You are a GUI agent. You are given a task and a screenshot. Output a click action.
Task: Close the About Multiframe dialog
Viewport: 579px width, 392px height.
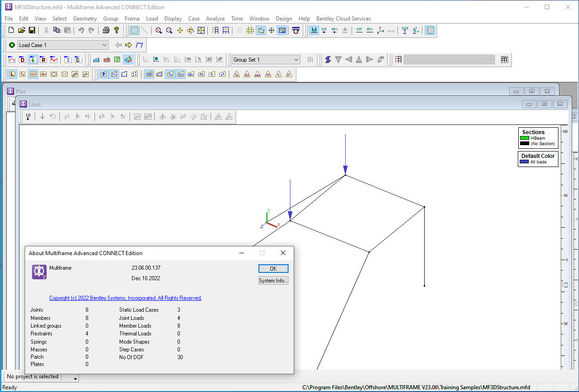coord(283,253)
